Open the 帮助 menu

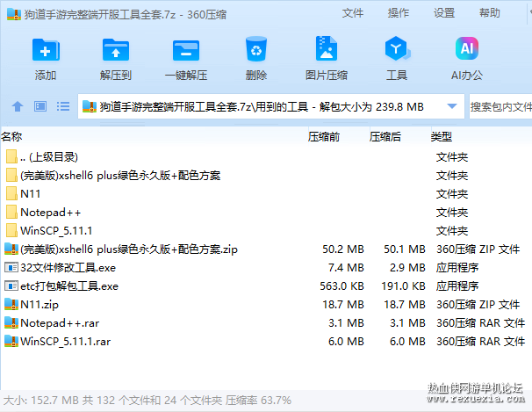click(490, 13)
